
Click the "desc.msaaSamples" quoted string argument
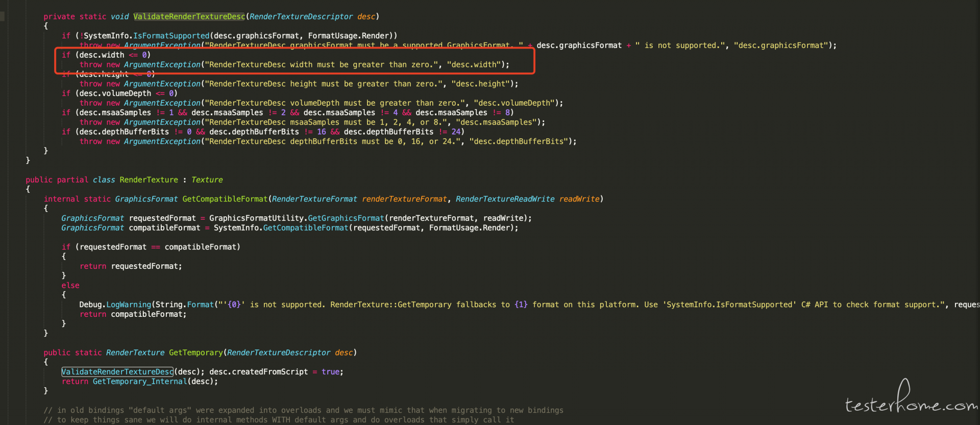(496, 122)
